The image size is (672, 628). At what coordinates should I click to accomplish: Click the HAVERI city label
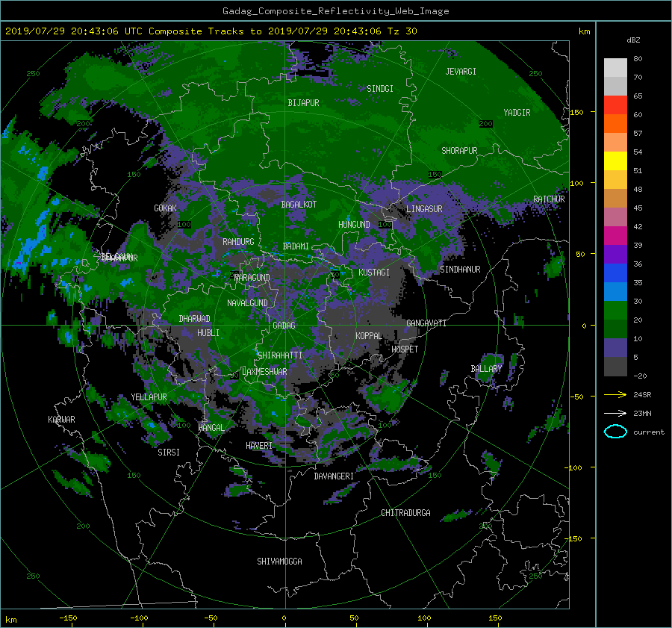click(259, 446)
